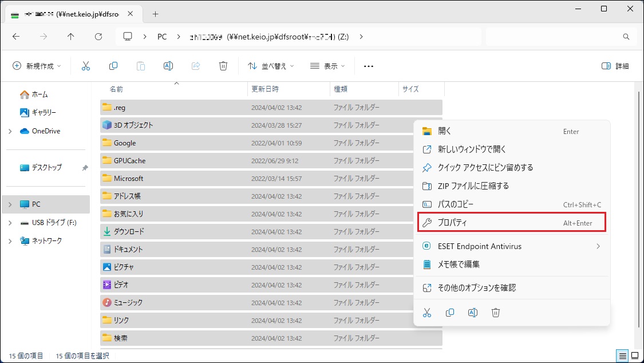Screen dimensions: 644x363
Task: Click the trash delete icon in toolbar
Action: click(223, 66)
